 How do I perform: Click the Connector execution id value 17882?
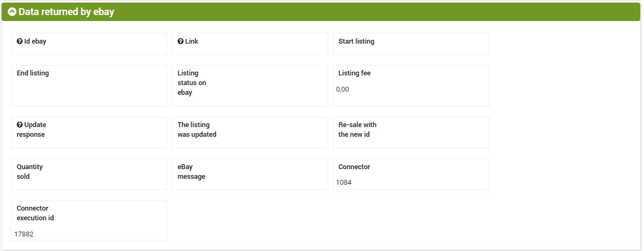[24, 234]
